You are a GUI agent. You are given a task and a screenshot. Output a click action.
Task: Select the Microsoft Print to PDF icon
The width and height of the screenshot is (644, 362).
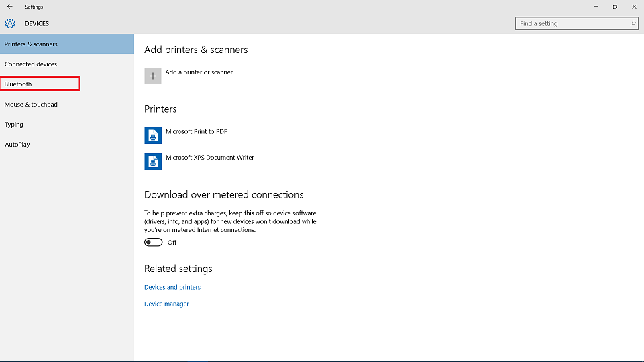click(153, 135)
